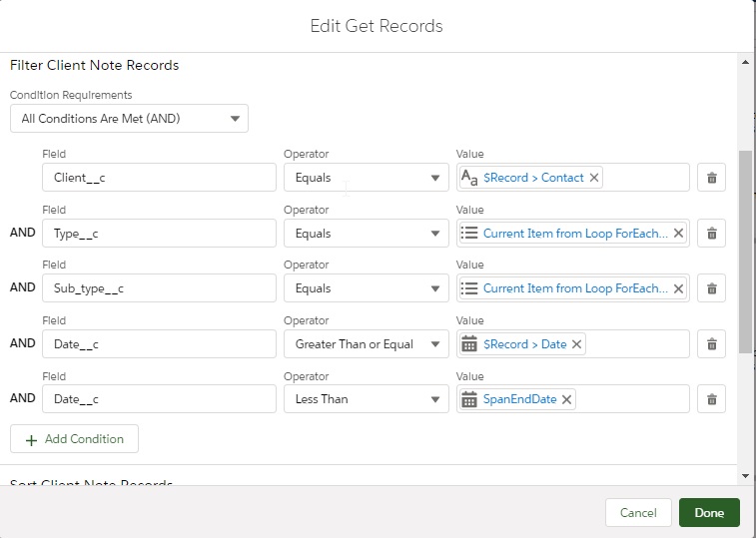
Task: Remove the $Record > Date pill
Action: coord(577,344)
